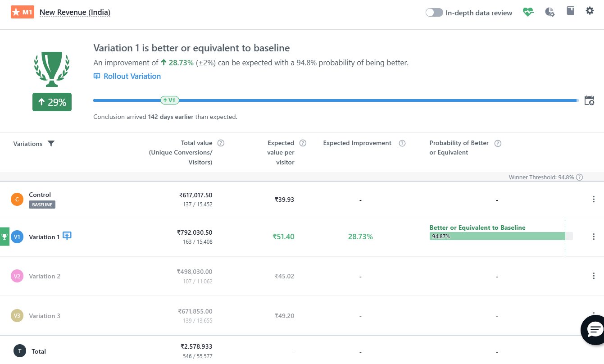
Task: Click the Winner Threshold: 94.8% text
Action: point(541,177)
